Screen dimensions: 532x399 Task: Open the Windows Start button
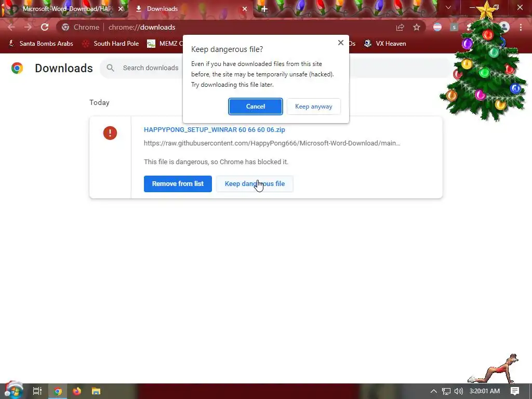click(14, 391)
